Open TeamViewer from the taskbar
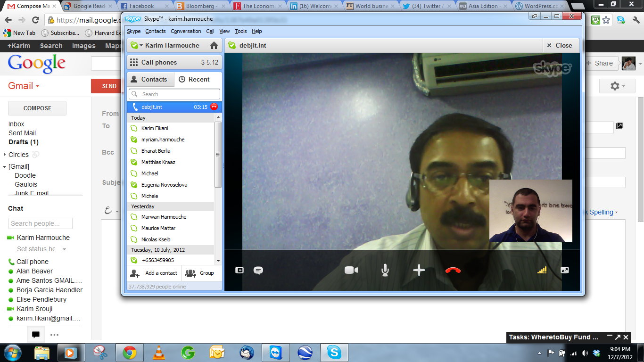 pyautogui.click(x=275, y=353)
